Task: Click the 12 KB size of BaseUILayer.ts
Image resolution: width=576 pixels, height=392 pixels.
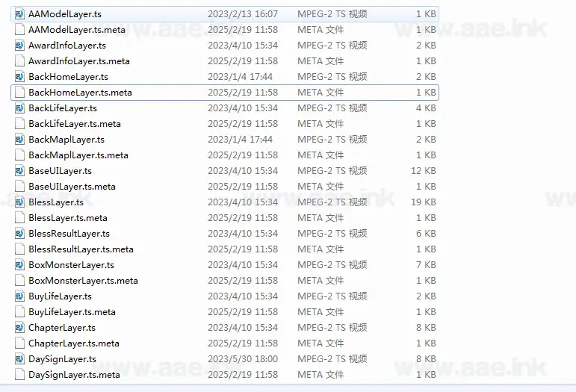Action: pos(424,171)
